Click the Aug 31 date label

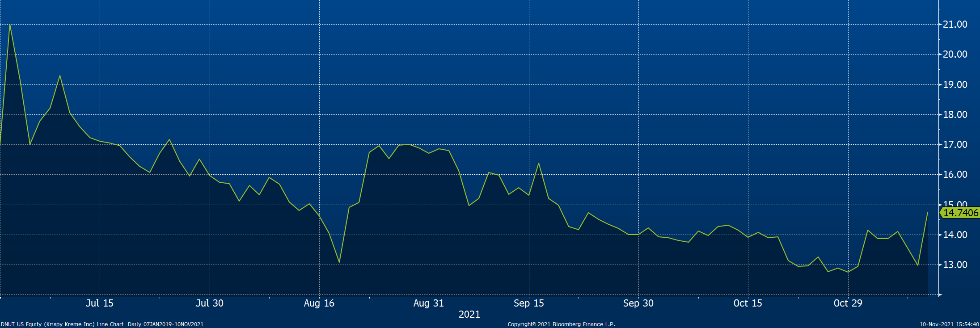coord(429,303)
